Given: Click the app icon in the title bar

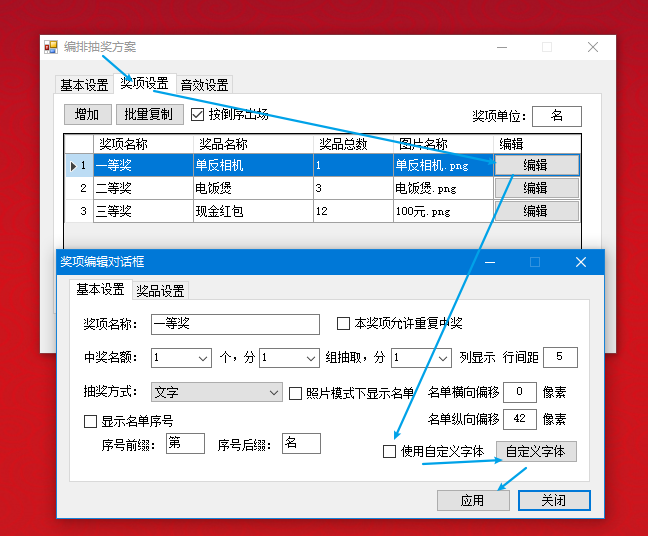Looking at the screenshot, I should coord(51,47).
